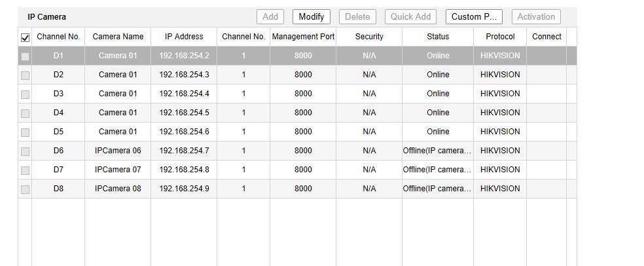
Task: Enable the checkbox for channel D8
Action: (x=25, y=189)
